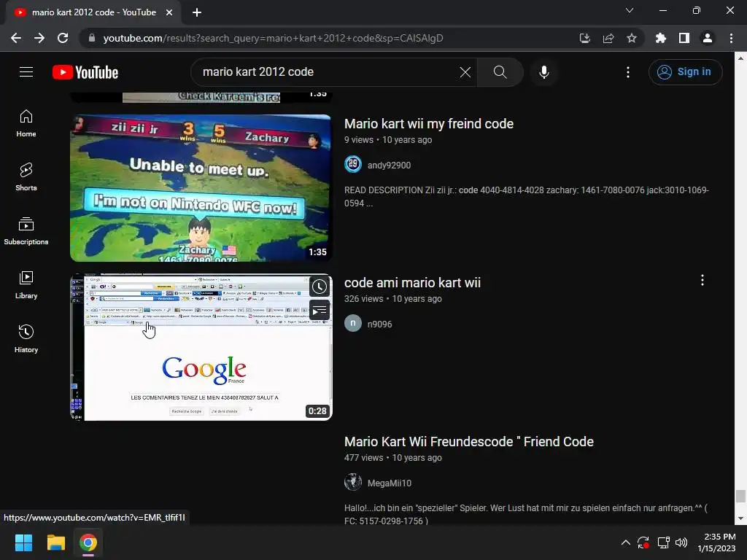Install app using the address bar download icon

point(584,38)
